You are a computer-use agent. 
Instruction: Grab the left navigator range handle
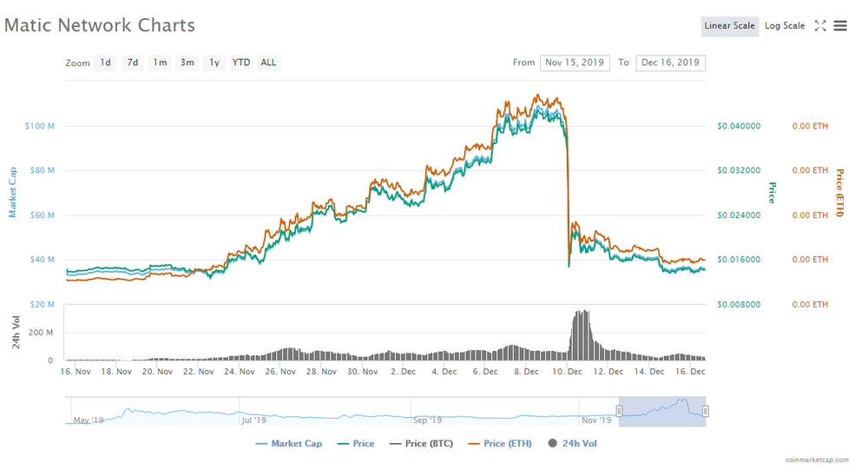[x=620, y=411]
